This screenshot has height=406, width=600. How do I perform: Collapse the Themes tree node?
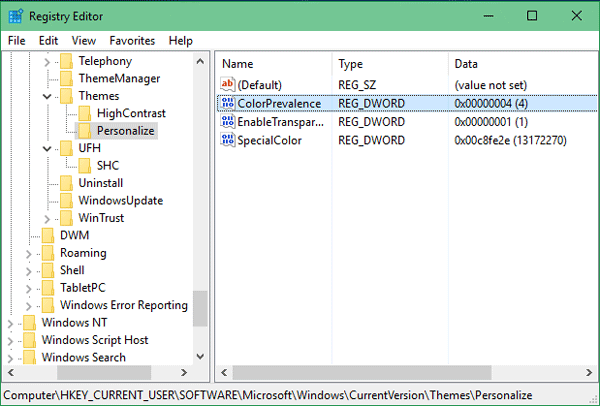tap(47, 96)
